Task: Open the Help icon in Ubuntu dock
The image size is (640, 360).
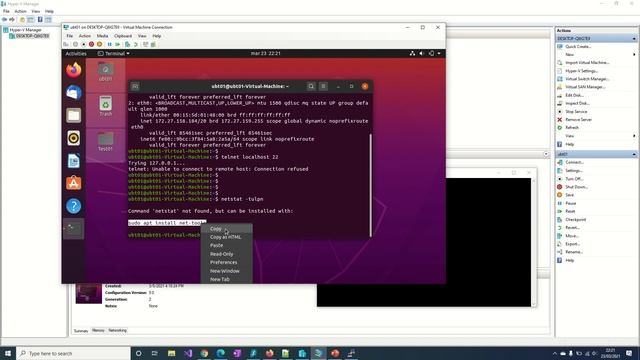Action: [x=73, y=206]
